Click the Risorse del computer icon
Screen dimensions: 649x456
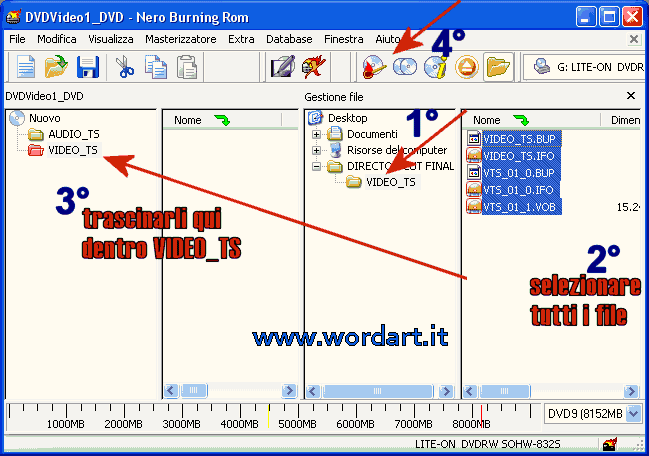click(x=336, y=150)
